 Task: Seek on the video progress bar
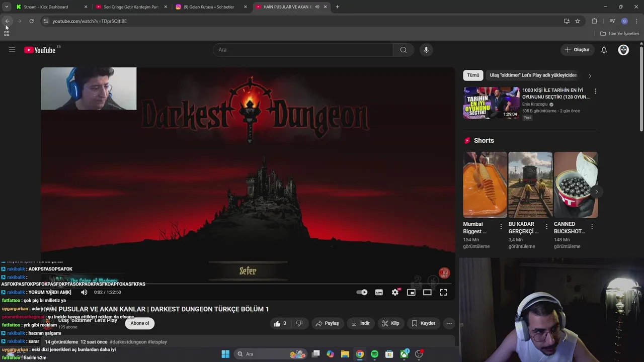[248, 284]
